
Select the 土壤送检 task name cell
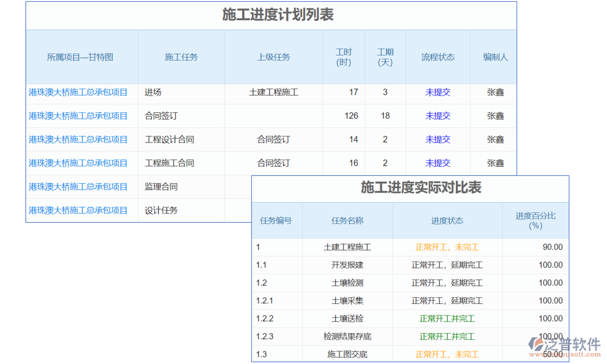pos(347,318)
